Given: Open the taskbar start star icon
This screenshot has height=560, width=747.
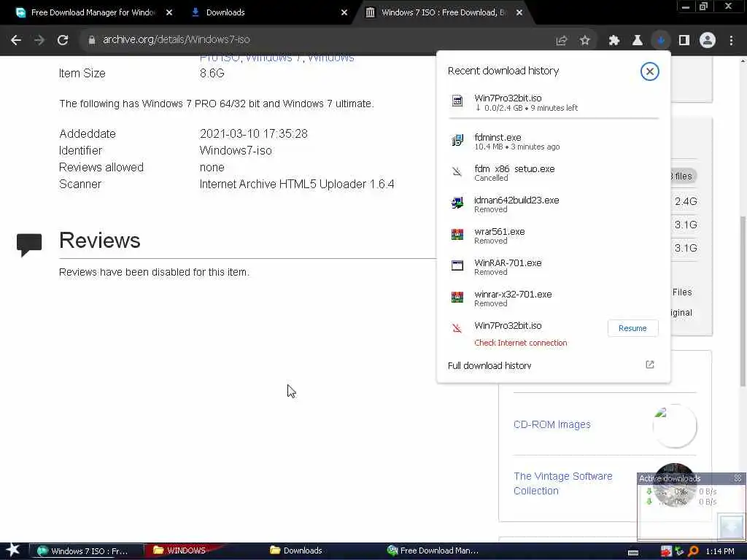Looking at the screenshot, I should pos(12,550).
